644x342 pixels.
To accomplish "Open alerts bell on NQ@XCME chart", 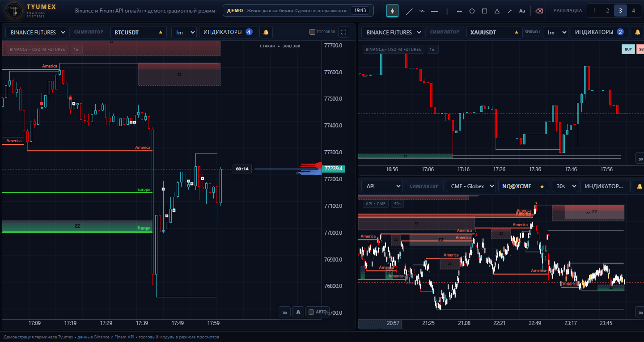I will click(639, 186).
